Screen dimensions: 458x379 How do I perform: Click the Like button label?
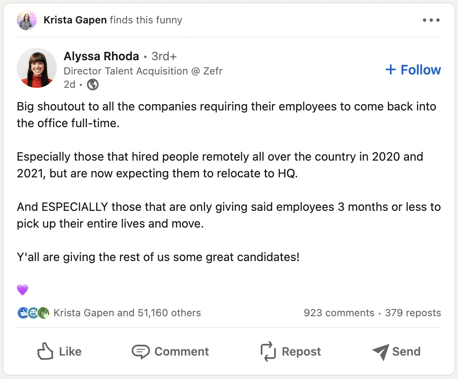(70, 351)
